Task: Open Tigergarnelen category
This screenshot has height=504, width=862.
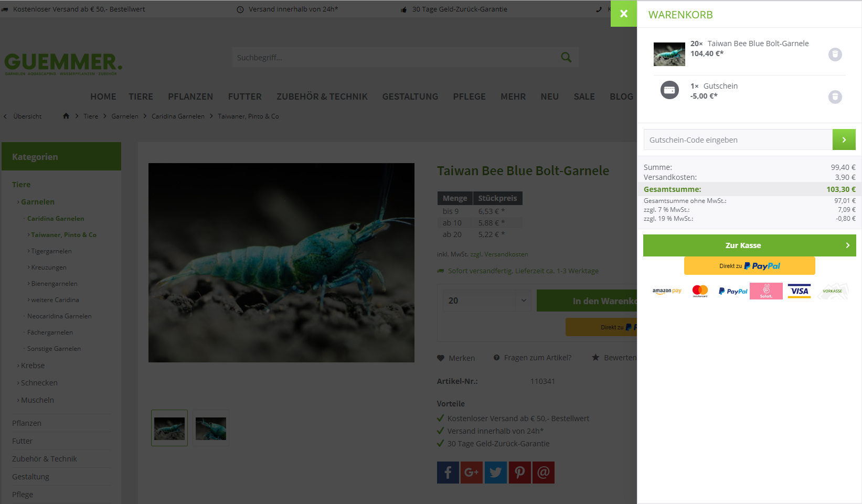Action: (x=51, y=251)
